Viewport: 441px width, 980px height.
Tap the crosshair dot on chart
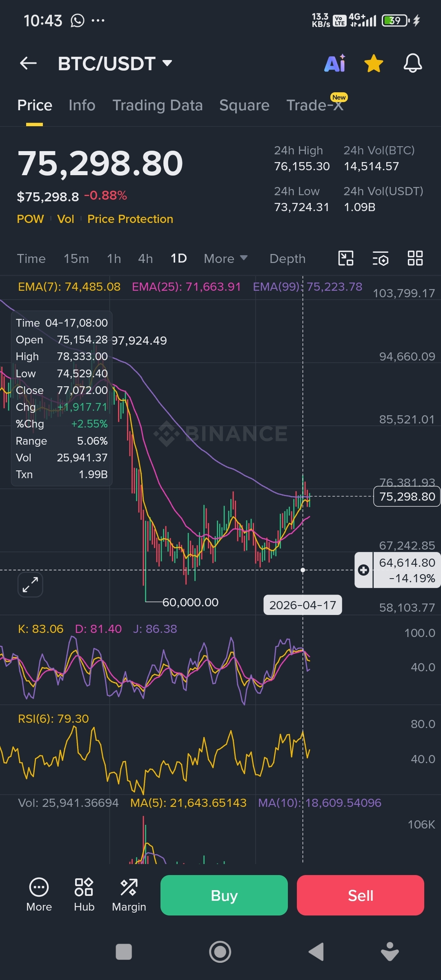click(303, 570)
